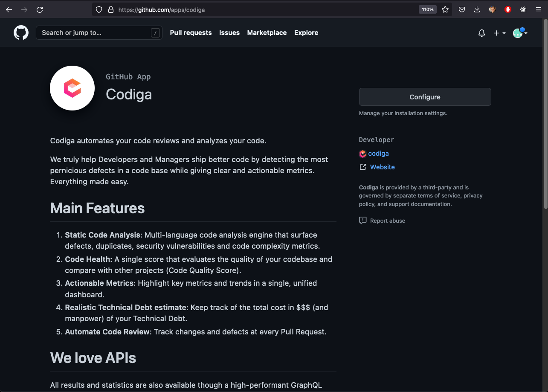Image resolution: width=548 pixels, height=392 pixels.
Task: Click the Code Health list item
Action: pyautogui.click(x=199, y=265)
